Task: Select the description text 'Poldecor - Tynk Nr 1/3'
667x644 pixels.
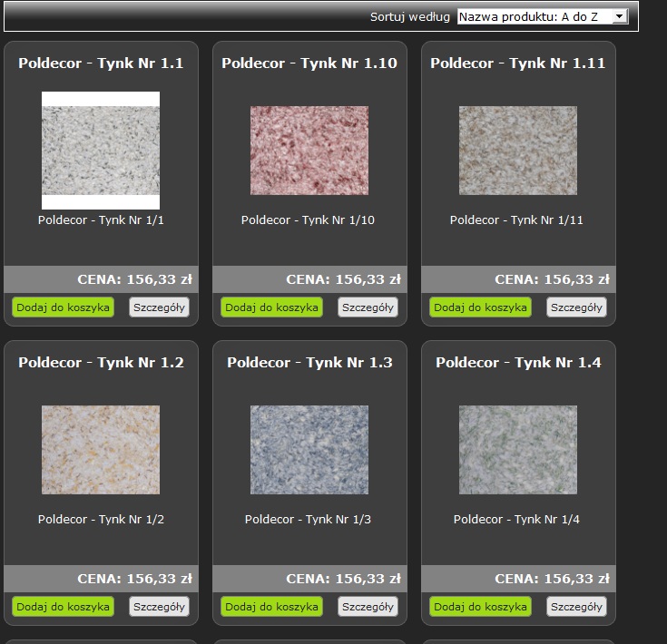Action: [308, 520]
